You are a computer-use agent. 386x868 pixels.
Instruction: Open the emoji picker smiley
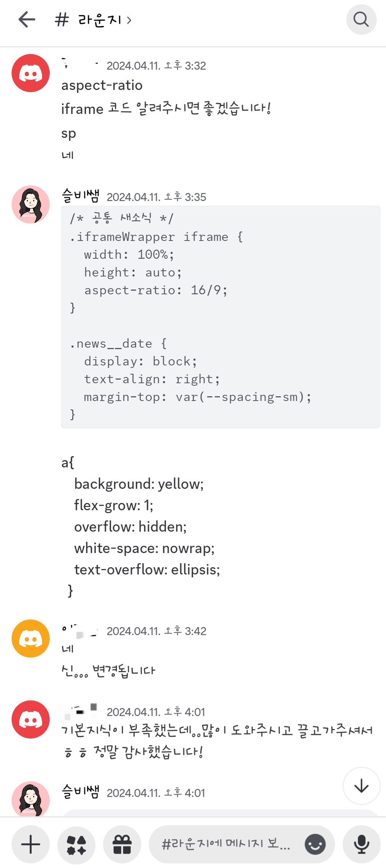pos(315,844)
